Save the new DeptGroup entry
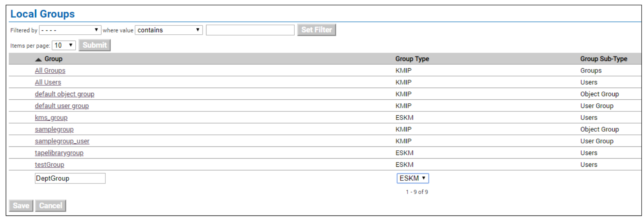Image resolution: width=644 pixels, height=217 pixels. 21,206
